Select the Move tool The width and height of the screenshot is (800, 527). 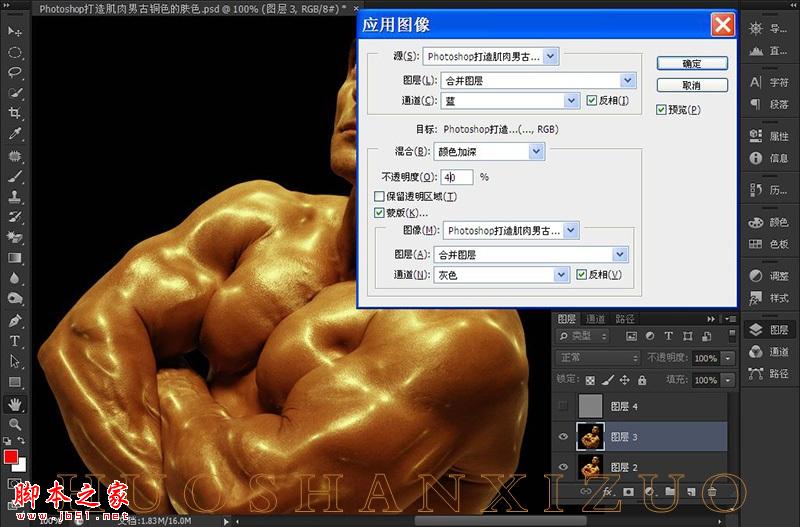15,32
